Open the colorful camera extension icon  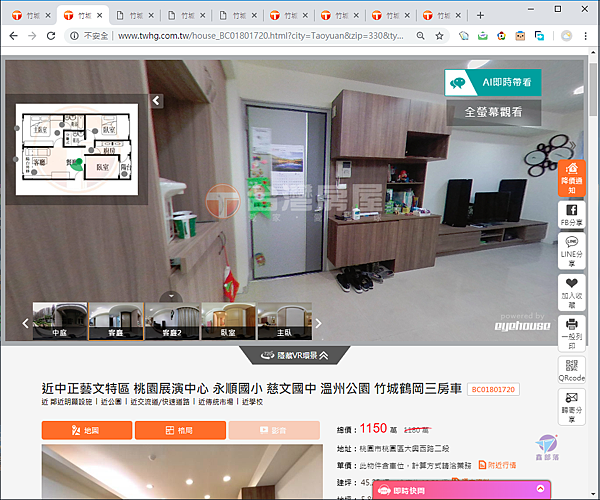(501, 36)
